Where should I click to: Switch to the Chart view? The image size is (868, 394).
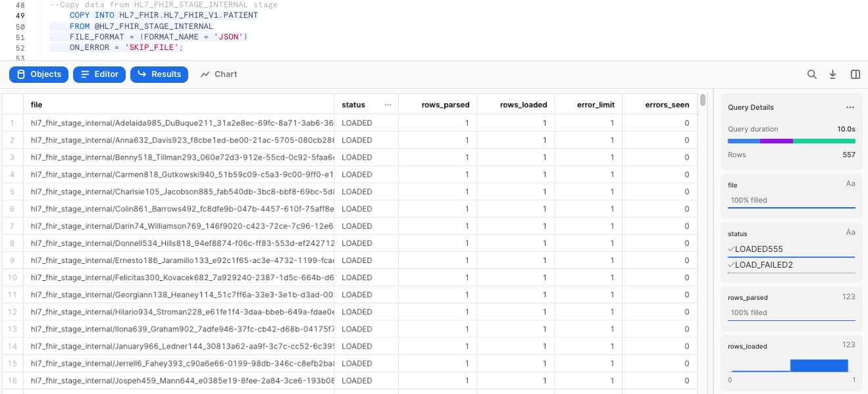coord(218,74)
